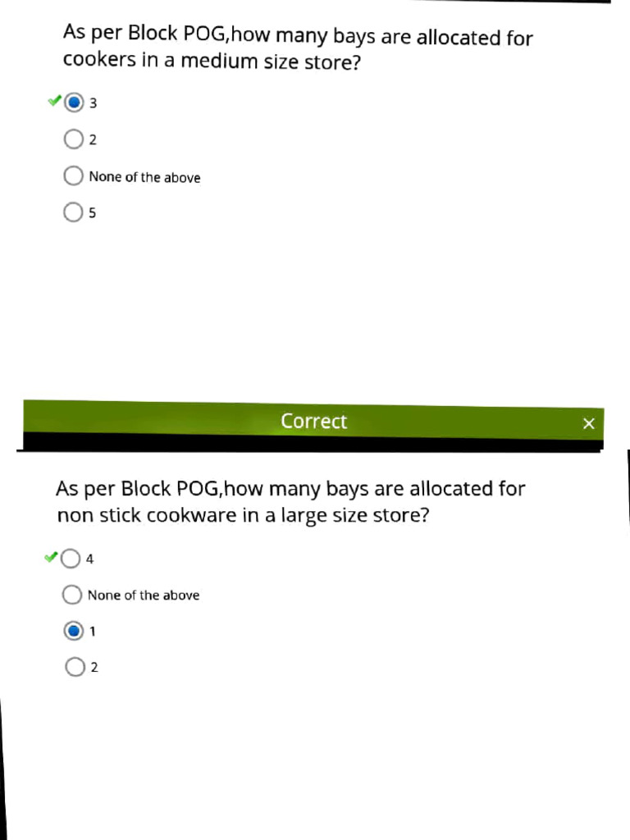
Task: Click the '1' option label text in non stick question
Action: coord(93,632)
